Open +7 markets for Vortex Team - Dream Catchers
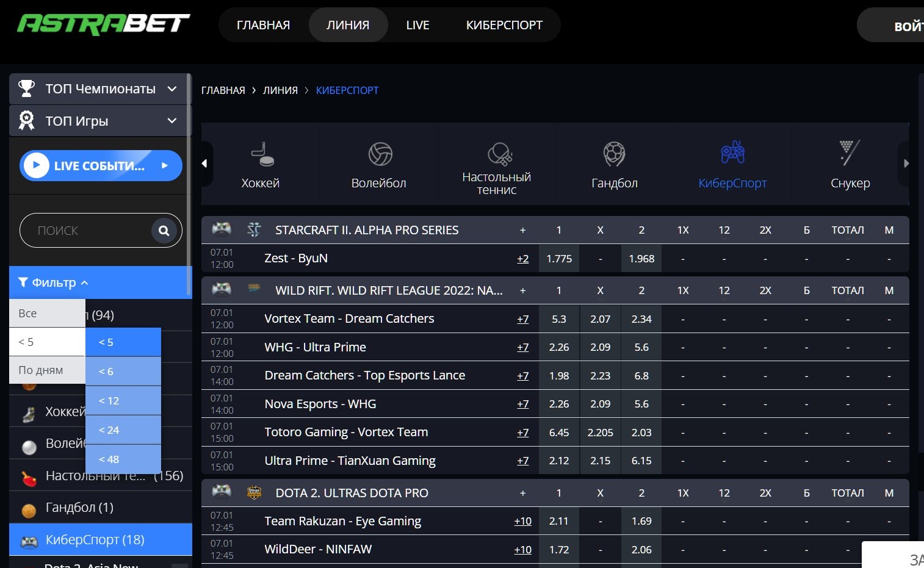The height and width of the screenshot is (568, 924). [523, 319]
